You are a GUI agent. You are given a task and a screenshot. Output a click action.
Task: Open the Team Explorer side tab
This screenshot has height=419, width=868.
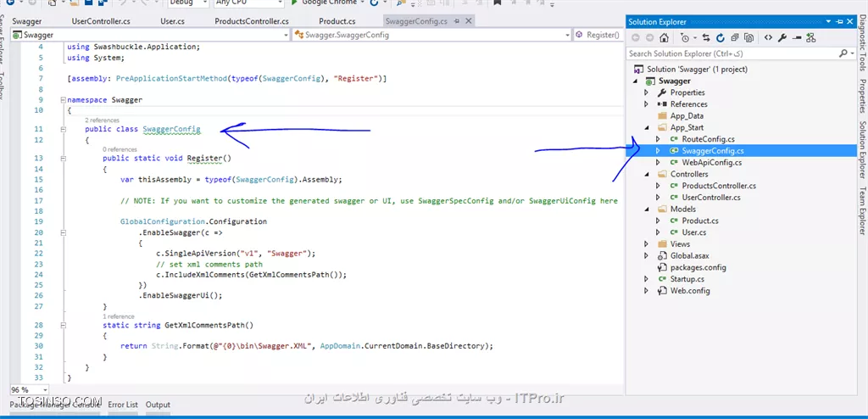[x=862, y=210]
